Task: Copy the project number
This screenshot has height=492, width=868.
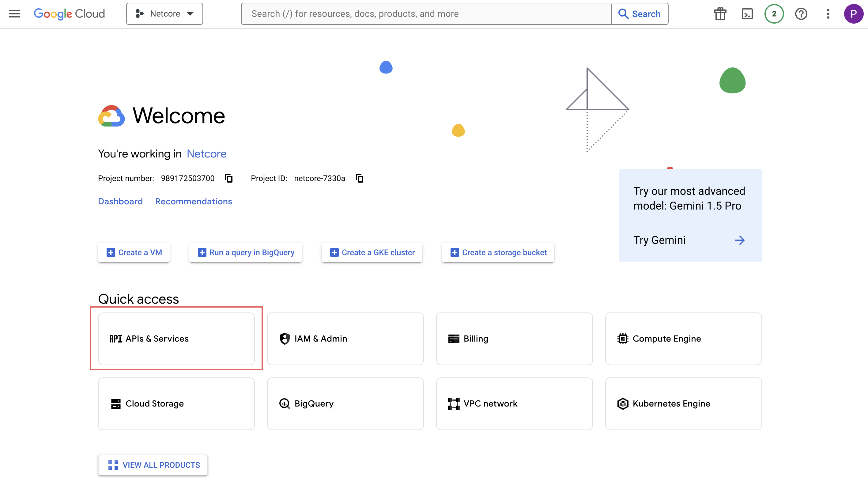Action: pyautogui.click(x=229, y=178)
